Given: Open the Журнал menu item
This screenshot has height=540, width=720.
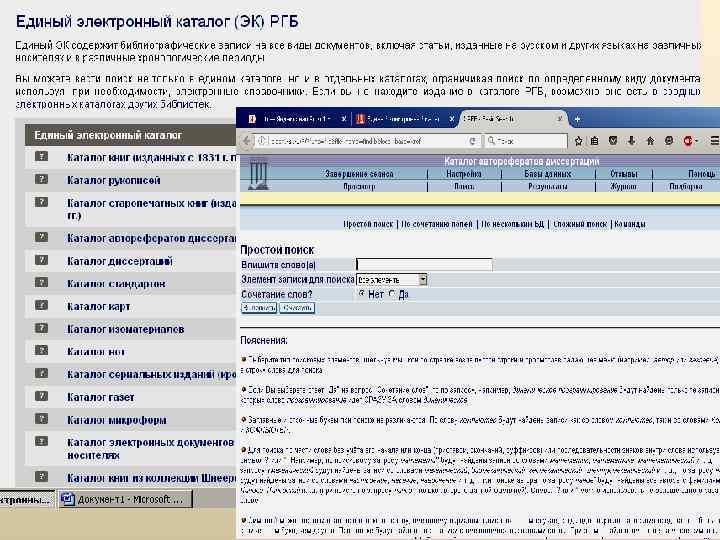Looking at the screenshot, I should [624, 186].
